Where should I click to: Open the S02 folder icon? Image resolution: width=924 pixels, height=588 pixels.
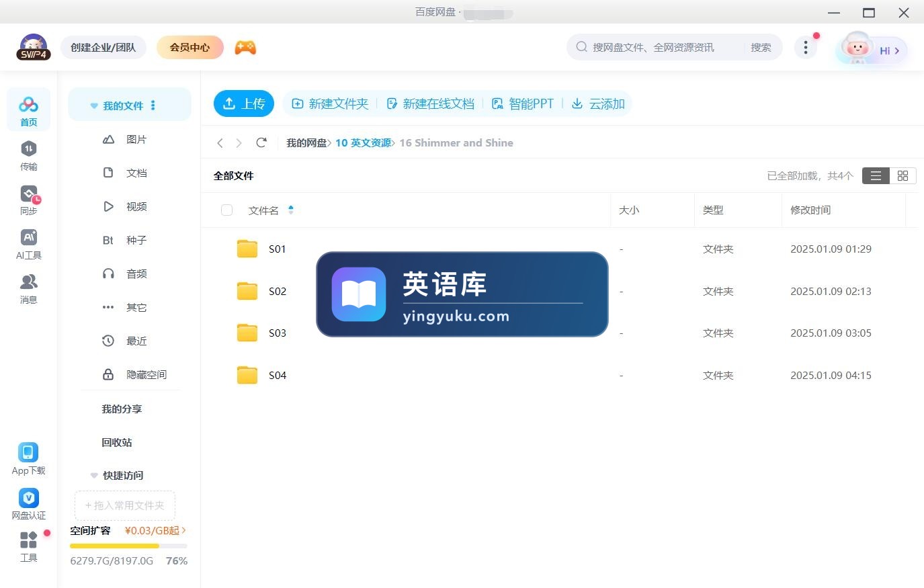click(247, 291)
